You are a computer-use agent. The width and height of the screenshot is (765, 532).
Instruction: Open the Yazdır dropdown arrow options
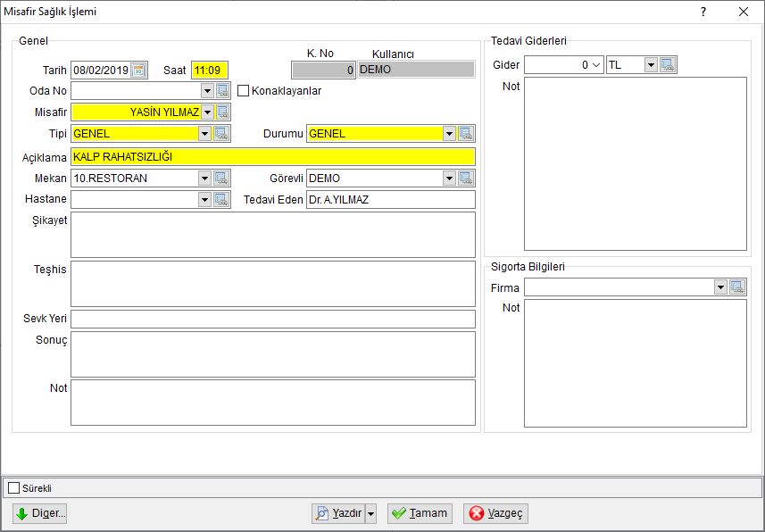370,513
